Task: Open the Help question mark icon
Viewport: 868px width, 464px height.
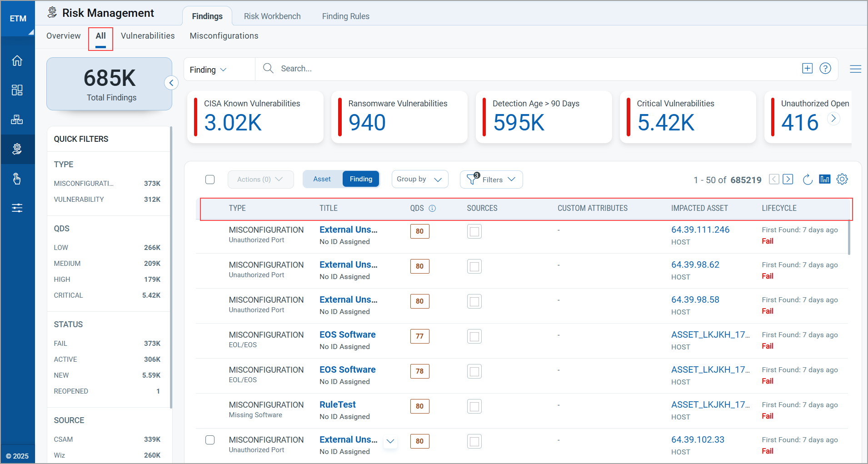Action: [826, 68]
